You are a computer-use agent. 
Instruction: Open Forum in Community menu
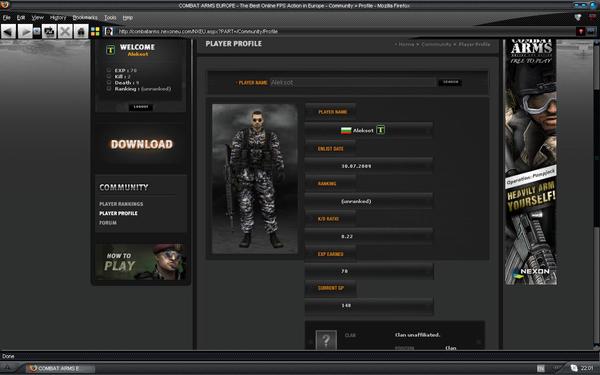point(108,222)
